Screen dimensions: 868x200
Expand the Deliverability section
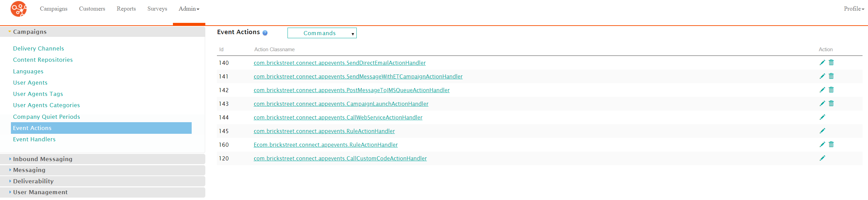tap(102, 181)
